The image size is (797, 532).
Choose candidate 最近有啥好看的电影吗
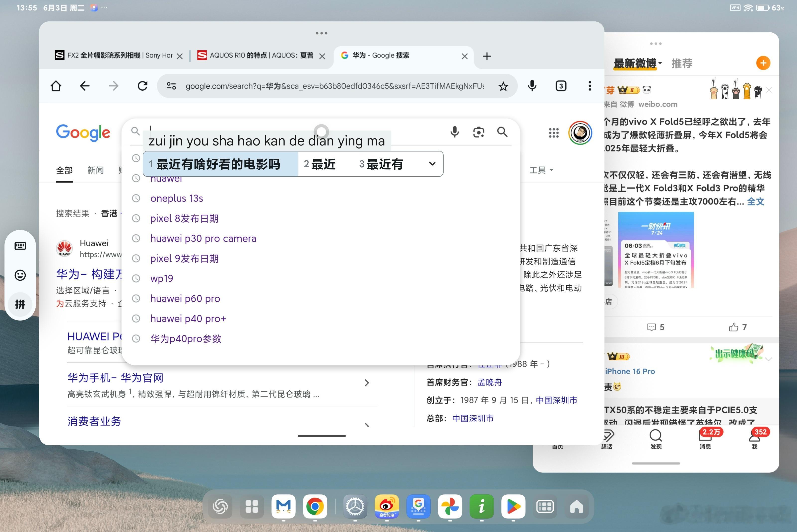220,164
